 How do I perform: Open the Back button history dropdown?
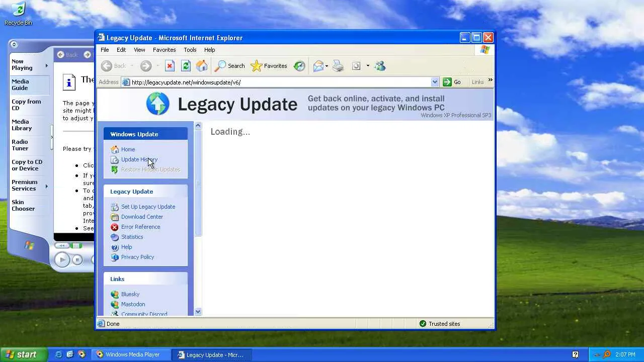(x=132, y=66)
